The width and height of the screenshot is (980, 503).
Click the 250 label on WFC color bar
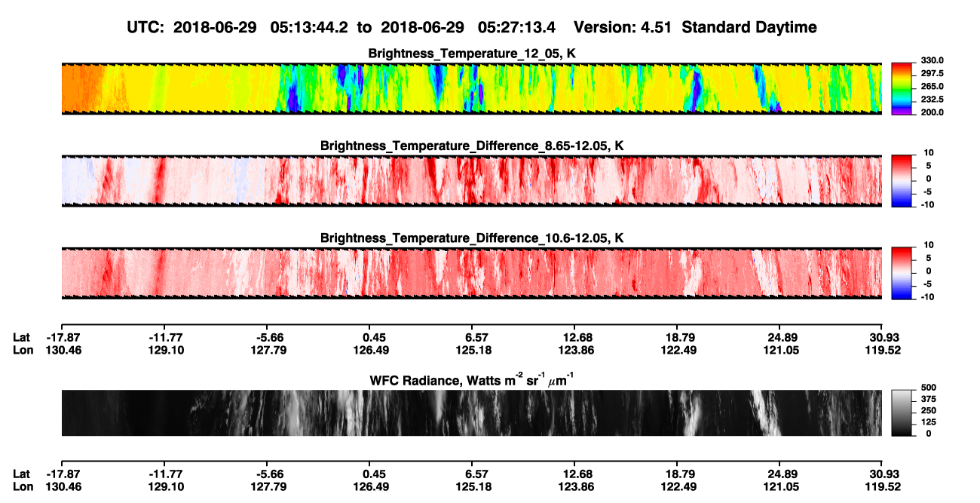pyautogui.click(x=928, y=411)
